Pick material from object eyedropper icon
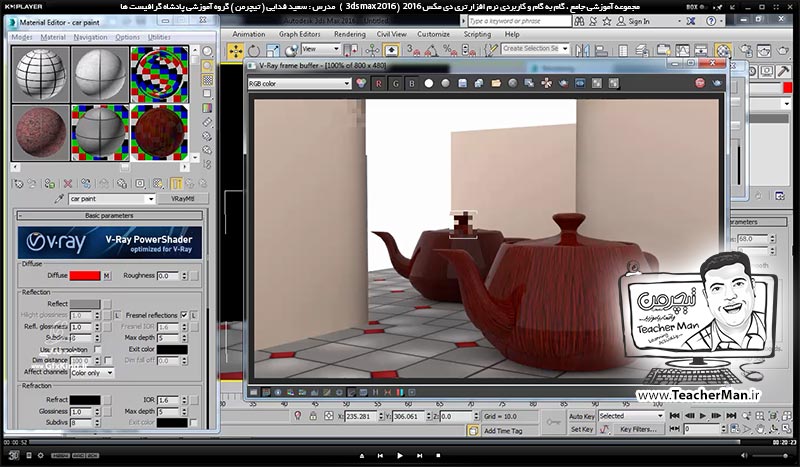This screenshot has width=800, height=467. click(x=59, y=199)
